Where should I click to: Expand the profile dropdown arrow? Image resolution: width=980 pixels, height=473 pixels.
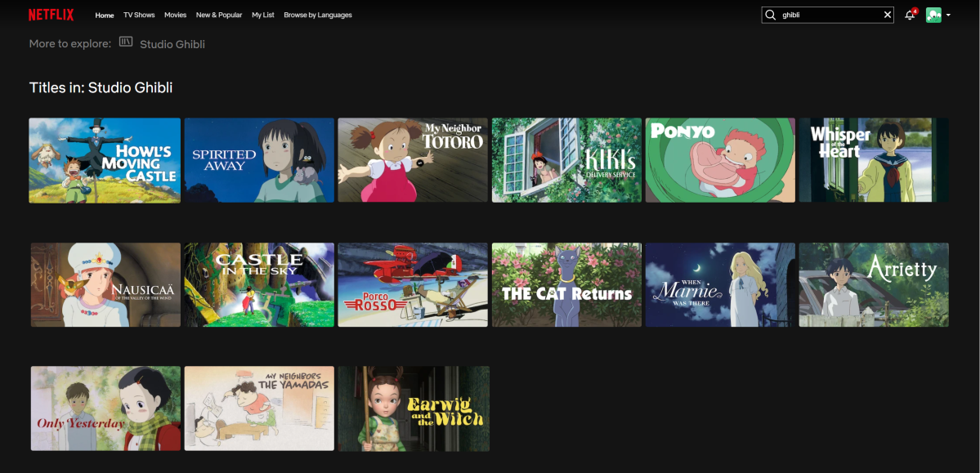pos(948,15)
